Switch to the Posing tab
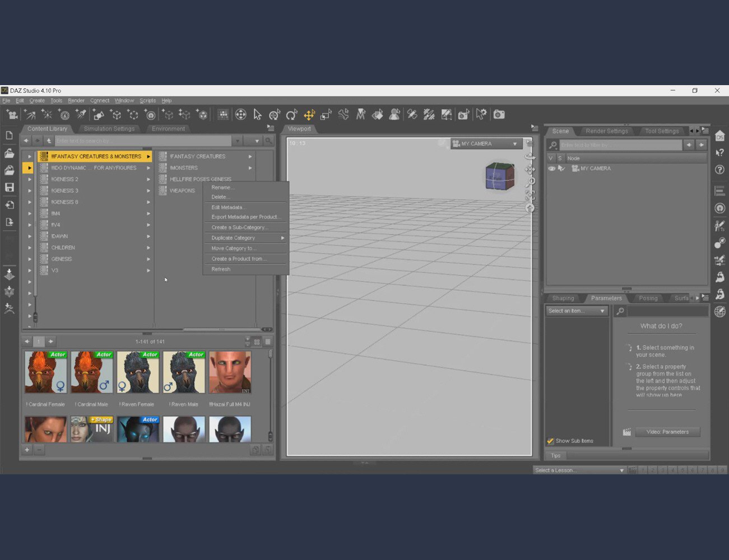This screenshot has width=729, height=560. coord(648,298)
